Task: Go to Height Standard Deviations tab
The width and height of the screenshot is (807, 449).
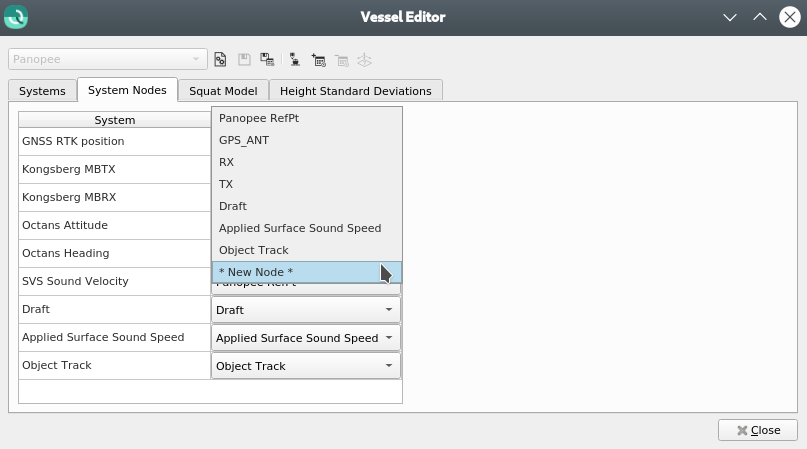Action: (356, 91)
